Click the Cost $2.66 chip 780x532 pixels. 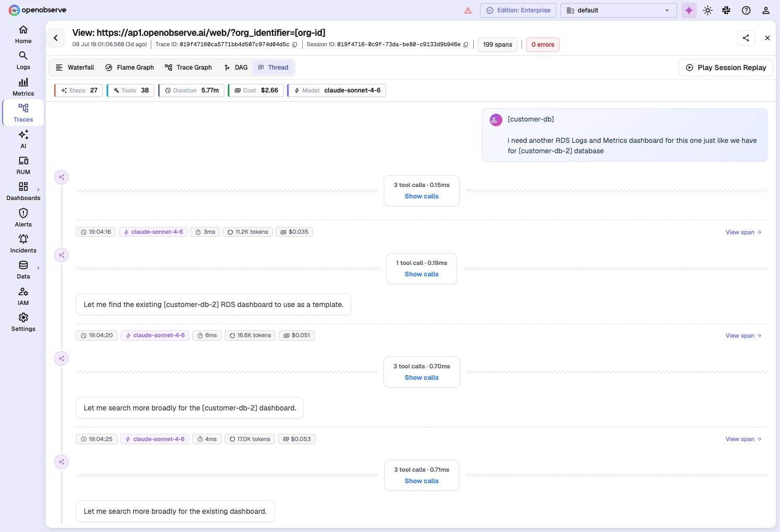click(256, 90)
